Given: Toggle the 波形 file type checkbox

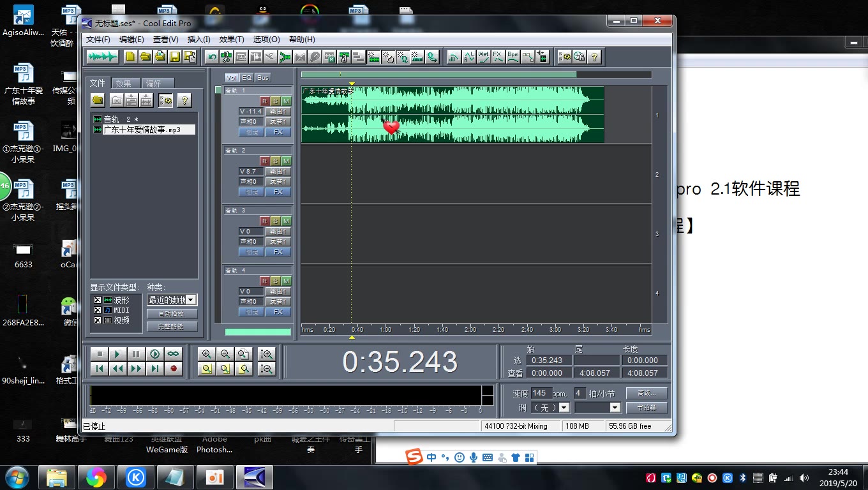Looking at the screenshot, I should [x=98, y=300].
